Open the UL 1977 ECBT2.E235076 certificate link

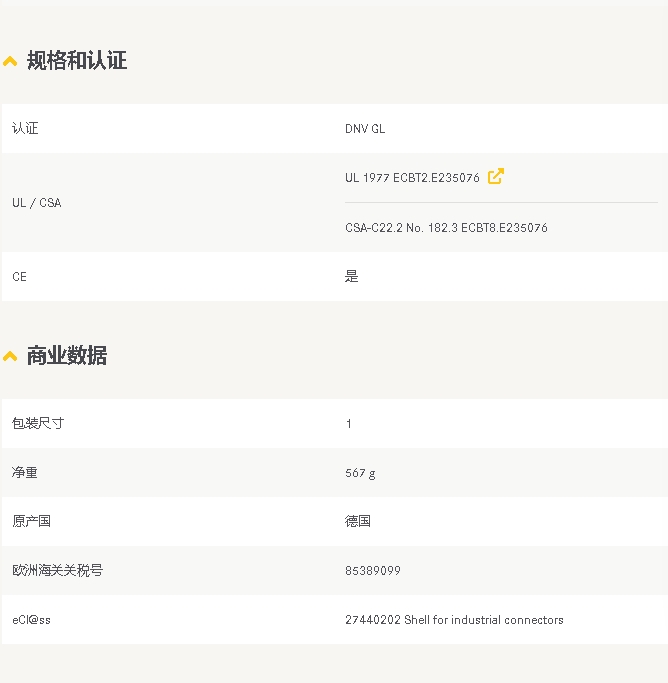(412, 178)
